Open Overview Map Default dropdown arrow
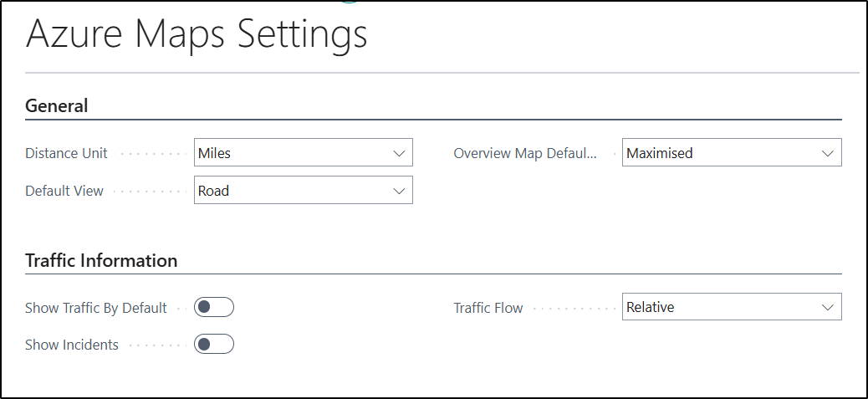This screenshot has height=399, width=868. [x=828, y=153]
